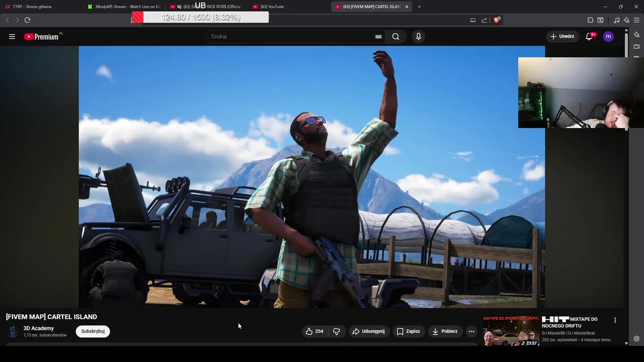The width and height of the screenshot is (644, 362).
Task: Open more actions three-dot menu under video
Action: coord(471,331)
